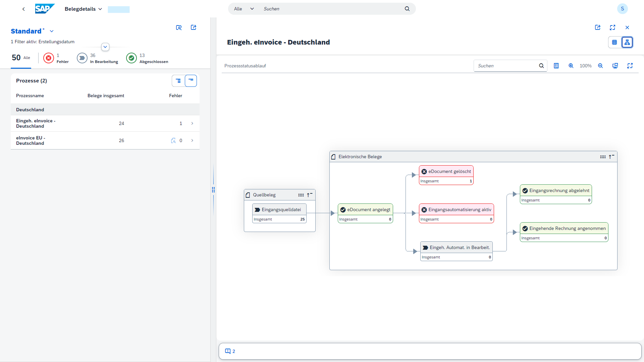Click share icon next to Standard view
This screenshot has height=362, width=644.
pos(194,27)
